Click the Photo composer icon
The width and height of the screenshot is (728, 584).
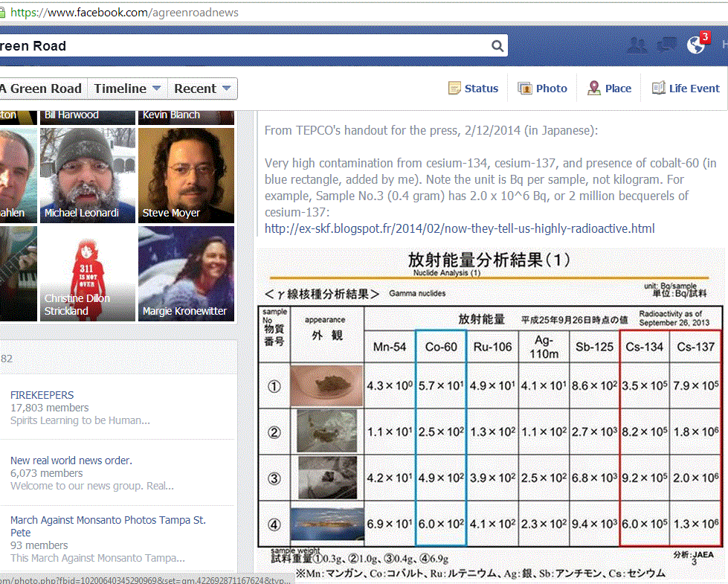525,88
